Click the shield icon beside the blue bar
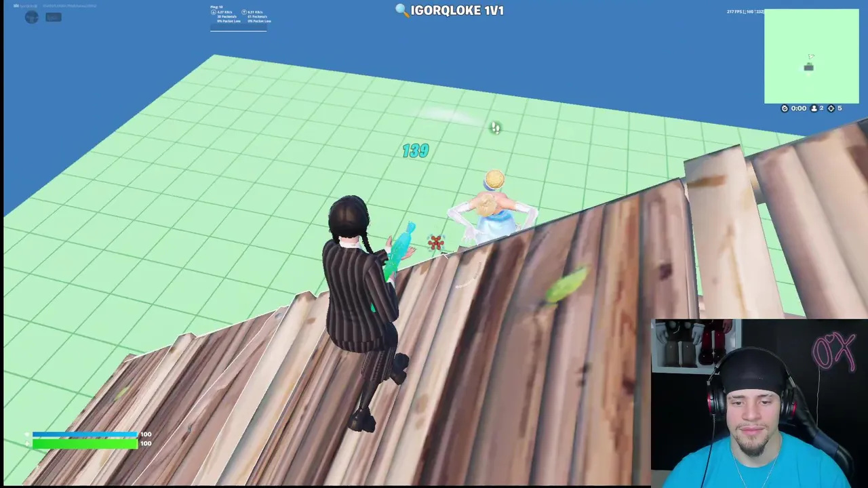The width and height of the screenshot is (868, 488). point(27,434)
